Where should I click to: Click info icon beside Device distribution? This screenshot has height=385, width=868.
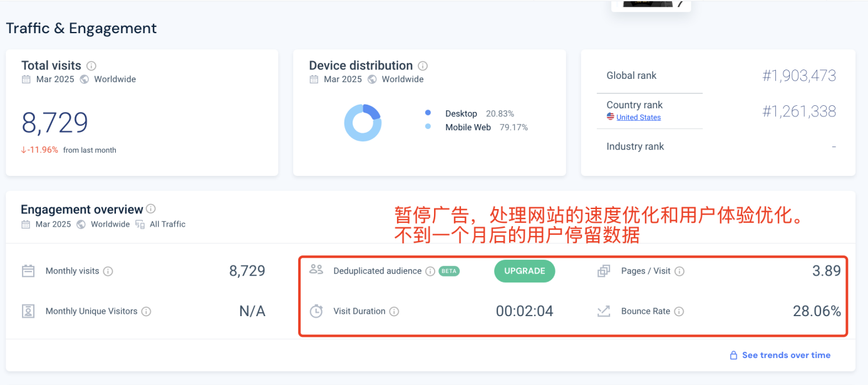click(423, 66)
